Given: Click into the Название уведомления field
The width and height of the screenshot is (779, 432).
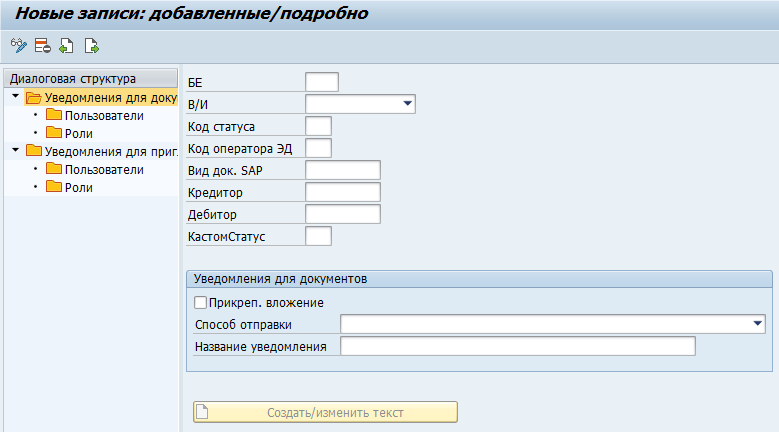Looking at the screenshot, I should pos(517,346).
